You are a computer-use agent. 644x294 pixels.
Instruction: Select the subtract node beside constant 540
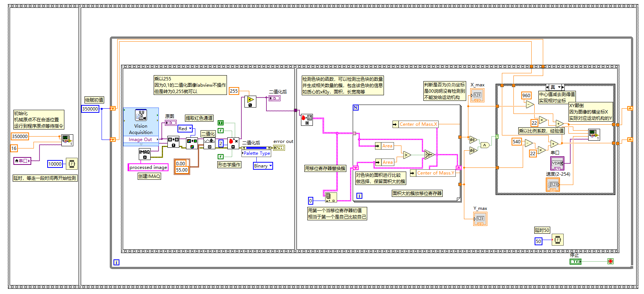coord(529,143)
